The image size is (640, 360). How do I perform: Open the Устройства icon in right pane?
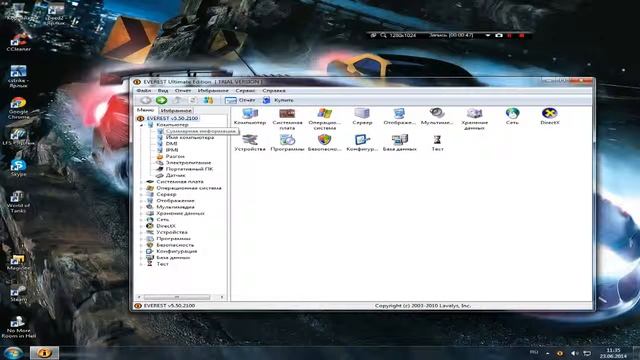[250, 143]
